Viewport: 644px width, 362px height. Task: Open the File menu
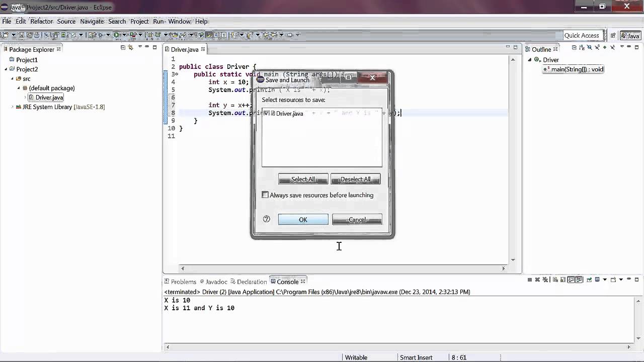[x=7, y=21]
